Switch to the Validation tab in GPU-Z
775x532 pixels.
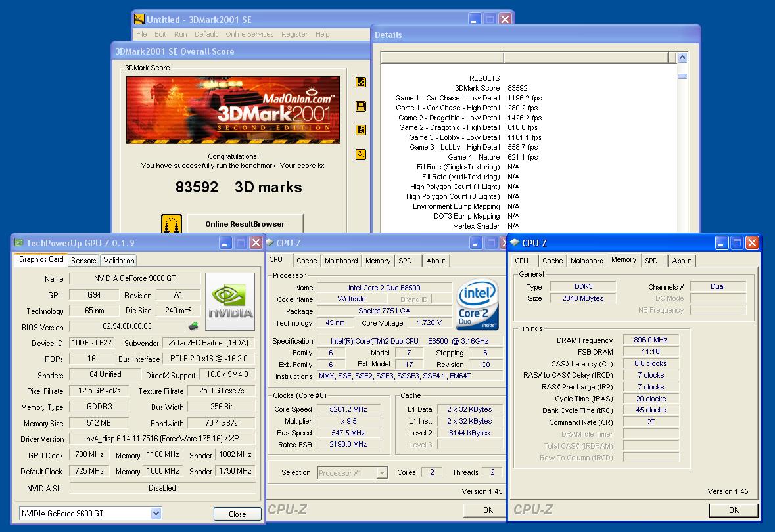pyautogui.click(x=118, y=260)
